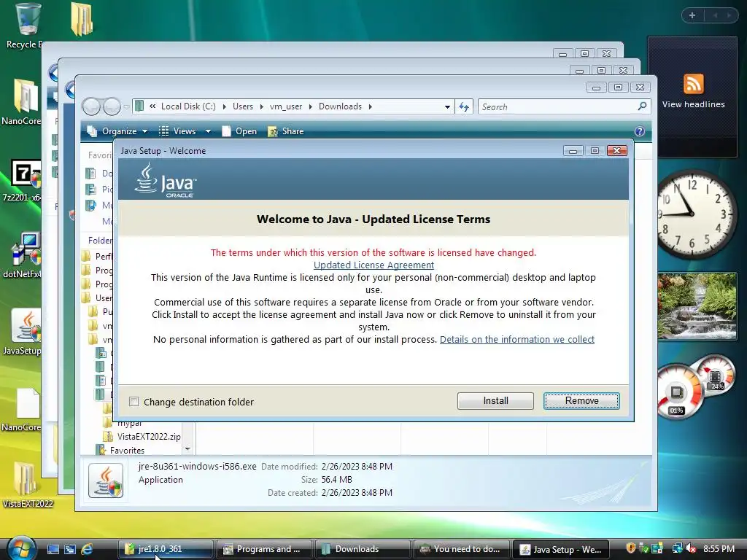This screenshot has width=747, height=560.
Task: Open the Updated License Agreement link
Action: tap(373, 265)
